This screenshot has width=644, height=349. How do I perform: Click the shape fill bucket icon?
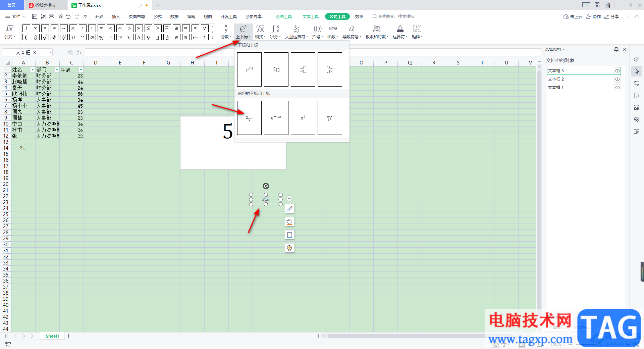[x=289, y=222]
